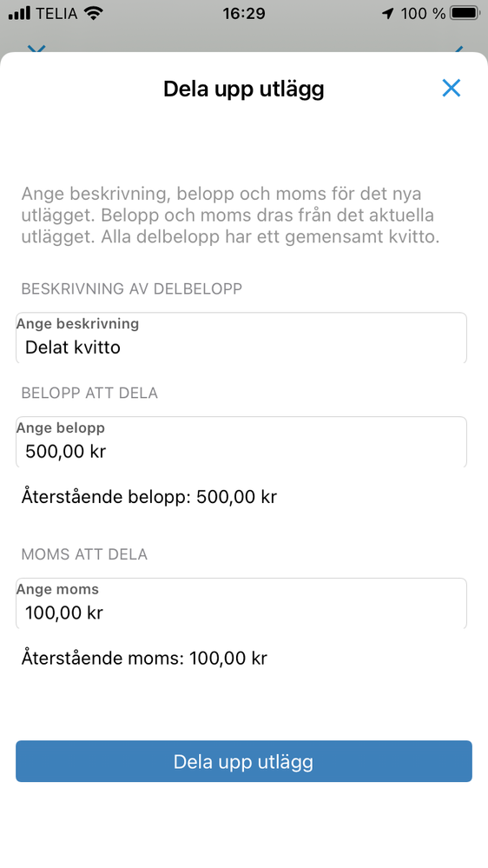
Task: Tap the partially hidden X behind the sheet
Action: [36, 49]
